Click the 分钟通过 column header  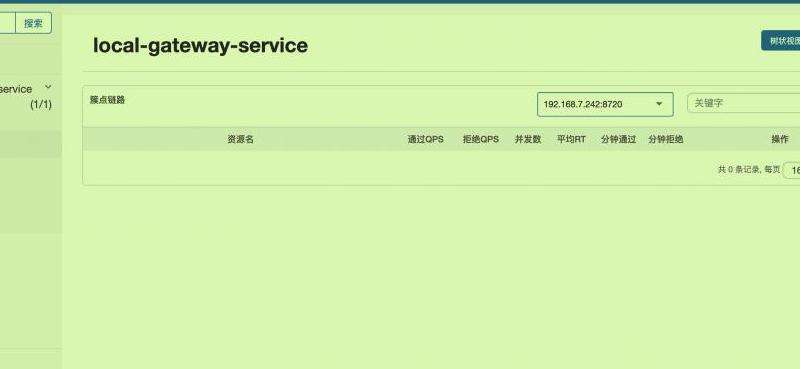618,139
